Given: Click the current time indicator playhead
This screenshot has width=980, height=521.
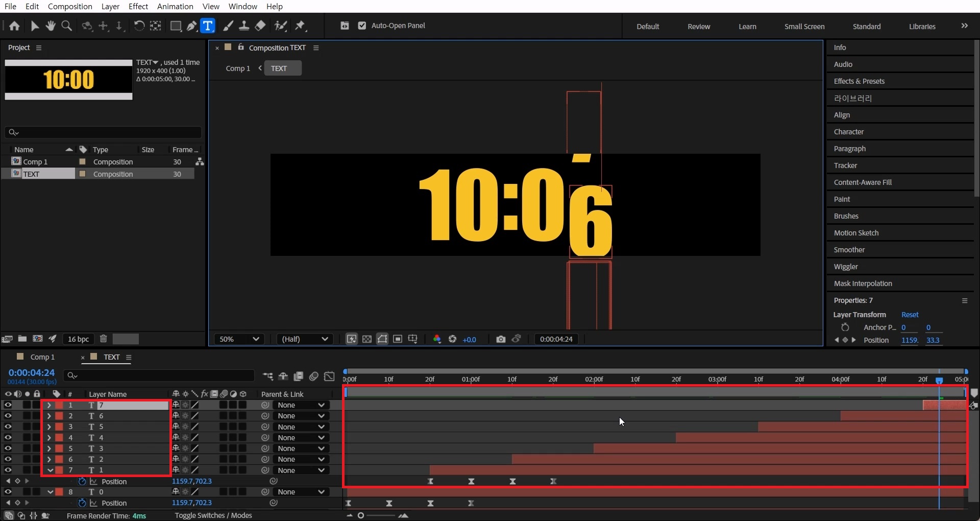Looking at the screenshot, I should [939, 381].
